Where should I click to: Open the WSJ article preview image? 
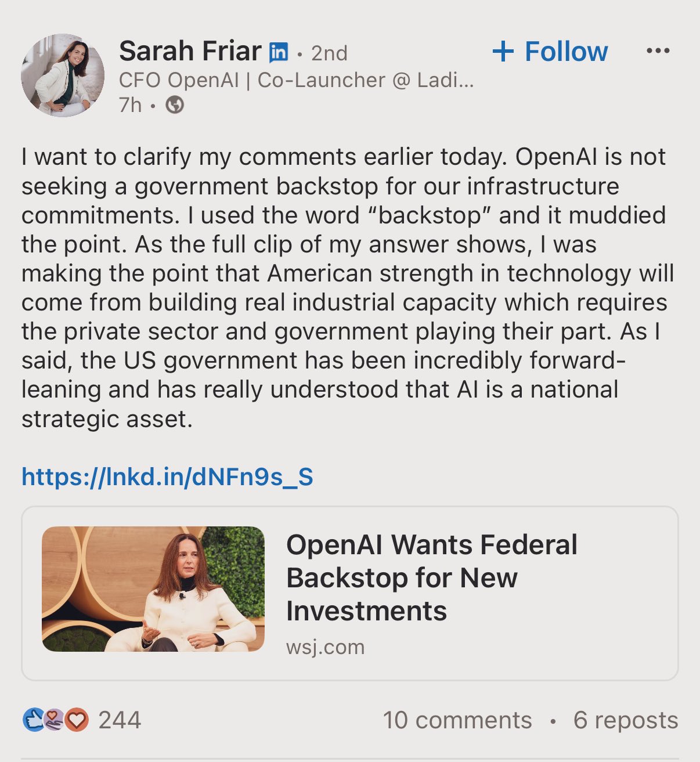[x=153, y=588]
